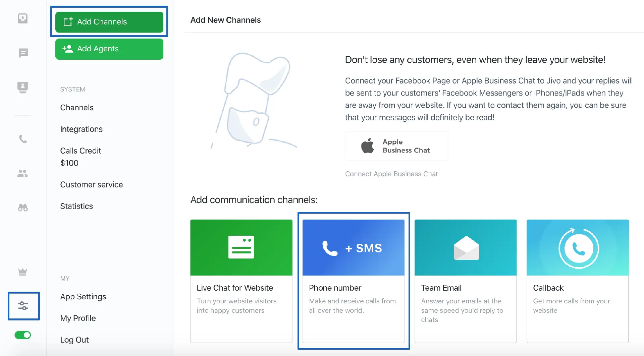
Task: Open Channels in the System menu
Action: tap(77, 108)
